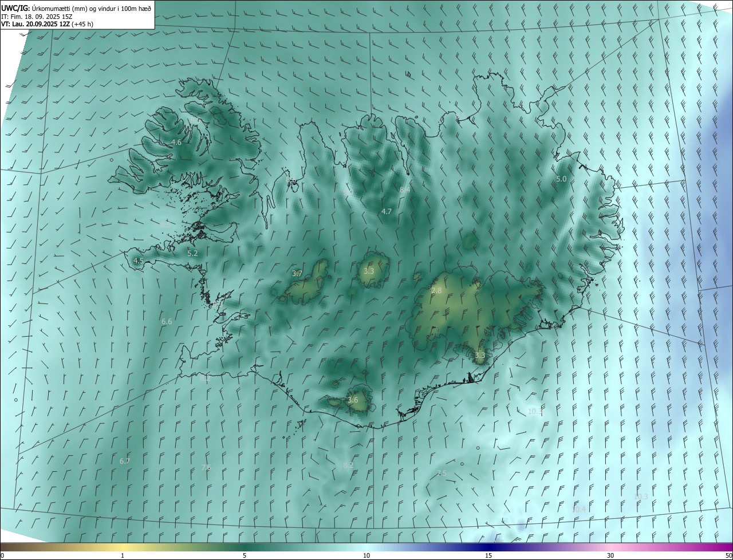Pick the 4.7 value label

pyautogui.click(x=387, y=211)
